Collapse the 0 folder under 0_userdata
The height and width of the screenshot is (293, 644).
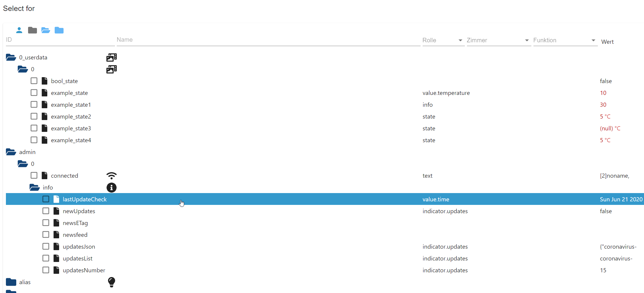point(23,69)
